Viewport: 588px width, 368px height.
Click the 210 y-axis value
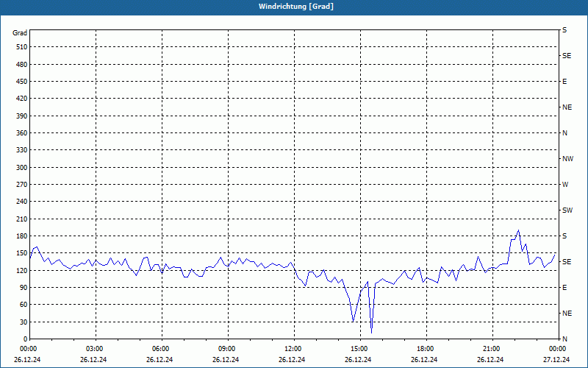(x=22, y=219)
